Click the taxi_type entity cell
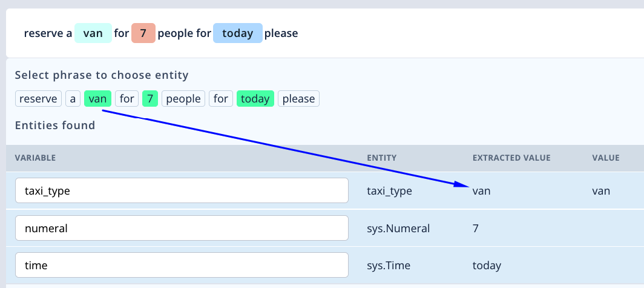Viewport: 644px width, 288px height. [x=389, y=191]
